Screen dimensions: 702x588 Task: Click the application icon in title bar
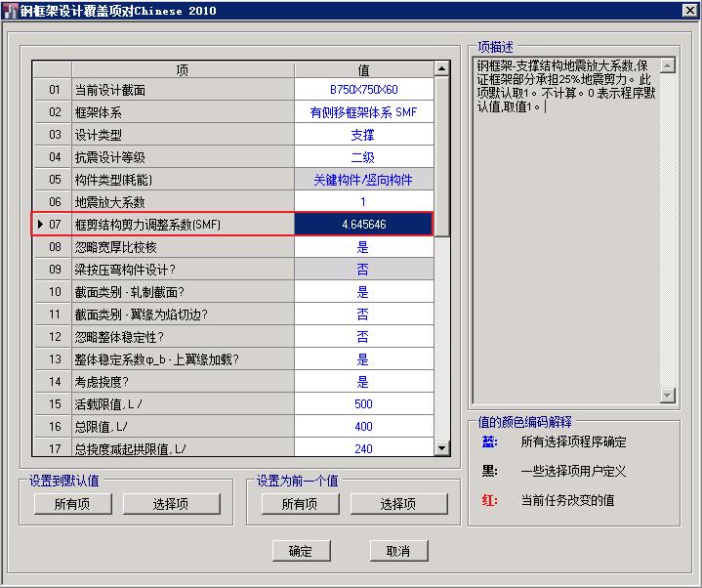tap(10, 11)
